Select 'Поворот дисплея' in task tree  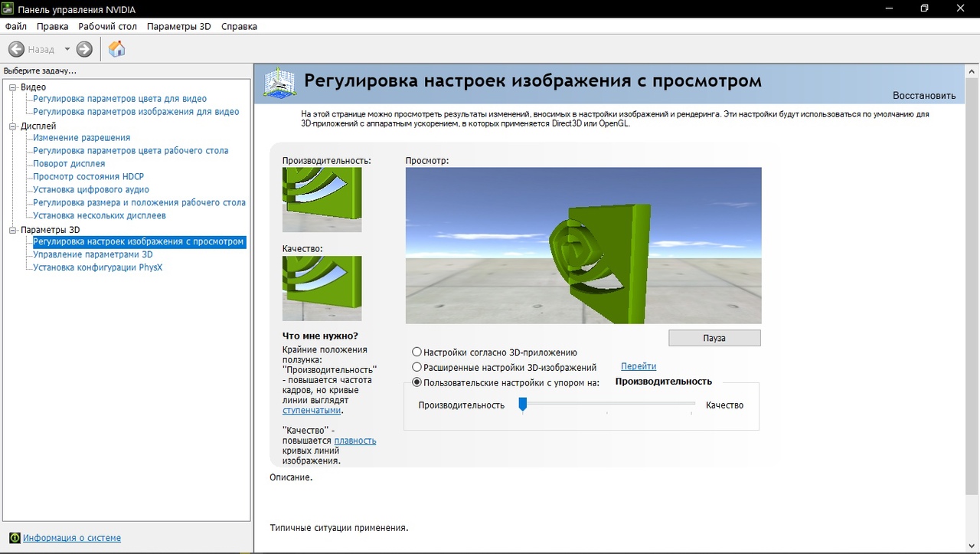tap(69, 164)
